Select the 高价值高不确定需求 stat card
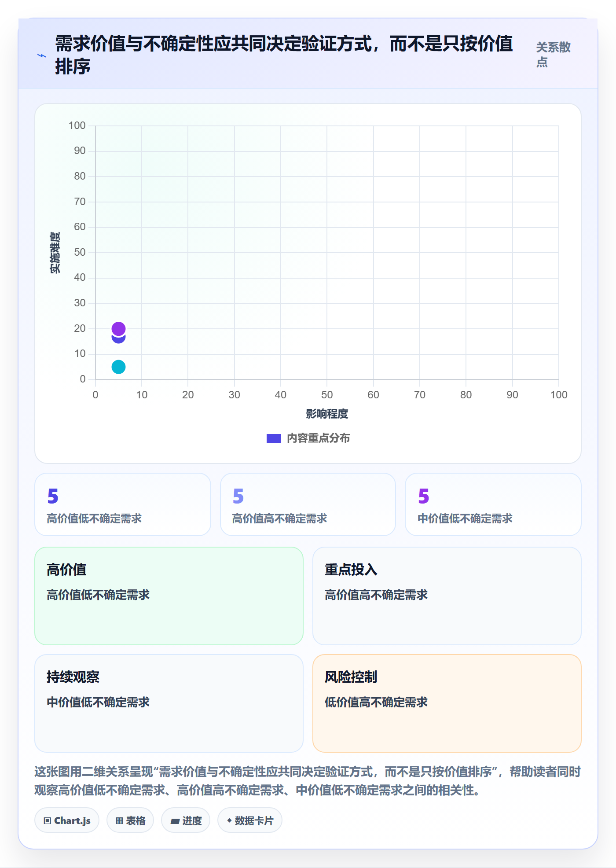The width and height of the screenshot is (616, 868). coord(308,504)
